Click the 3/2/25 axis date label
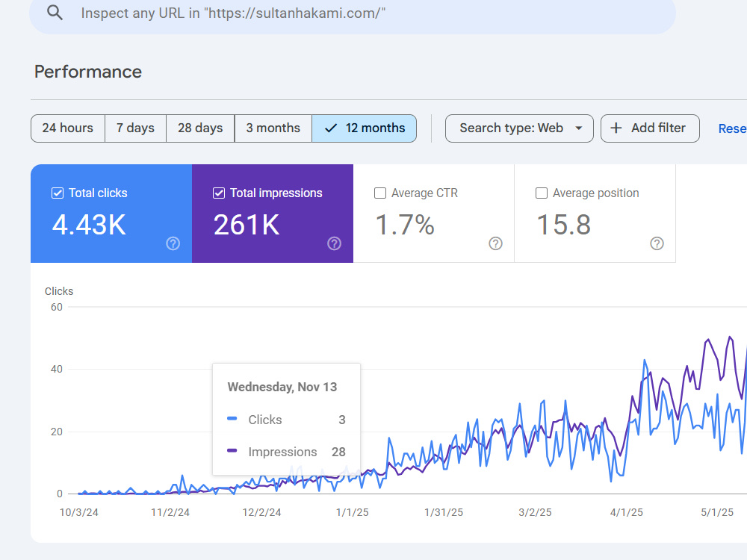The image size is (747, 560). tap(535, 512)
